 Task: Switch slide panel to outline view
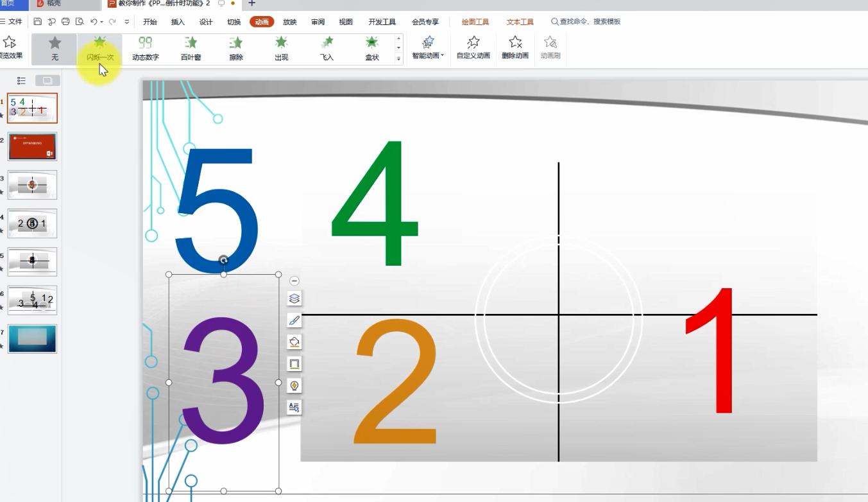(21, 80)
